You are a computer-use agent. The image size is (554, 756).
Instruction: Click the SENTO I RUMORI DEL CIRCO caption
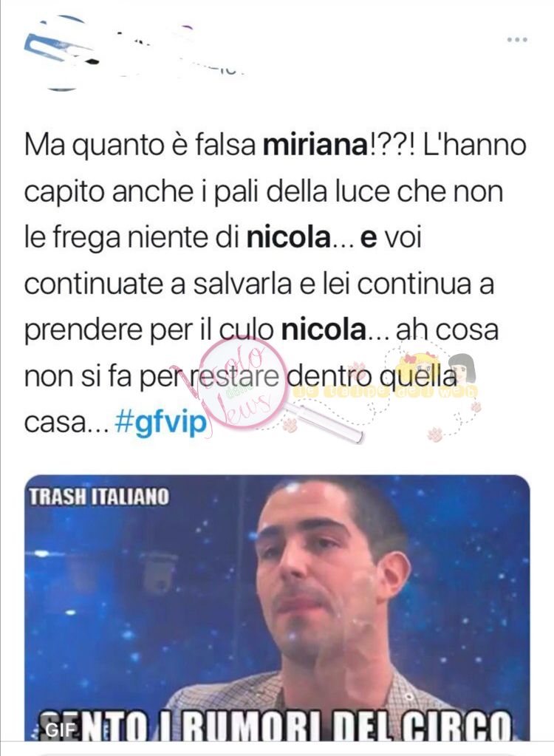(x=277, y=726)
